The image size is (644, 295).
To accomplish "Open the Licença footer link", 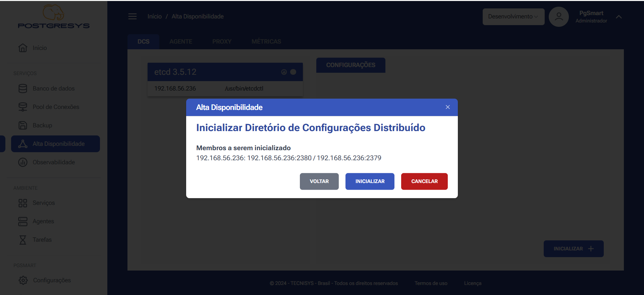I will tap(473, 283).
